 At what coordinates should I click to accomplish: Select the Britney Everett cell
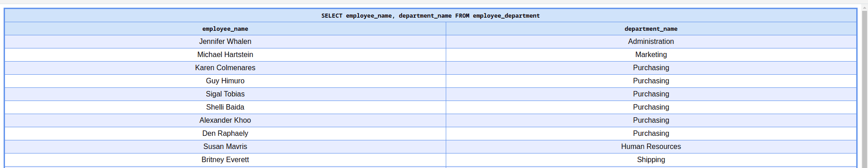pos(225,160)
